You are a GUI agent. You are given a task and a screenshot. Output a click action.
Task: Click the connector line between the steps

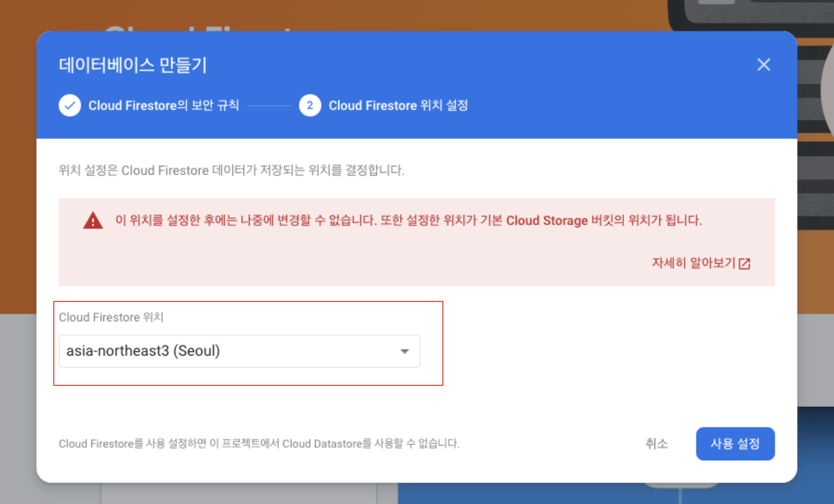coord(269,106)
